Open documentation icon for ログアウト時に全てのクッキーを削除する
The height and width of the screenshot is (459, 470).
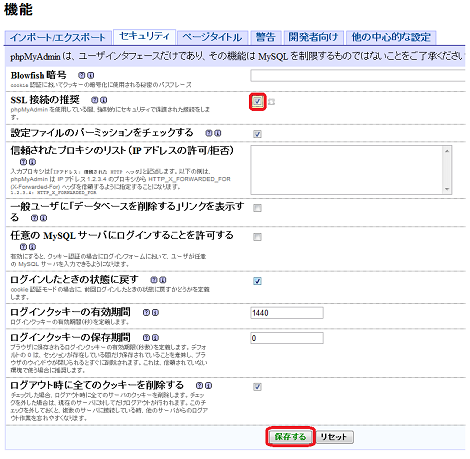tap(199, 386)
